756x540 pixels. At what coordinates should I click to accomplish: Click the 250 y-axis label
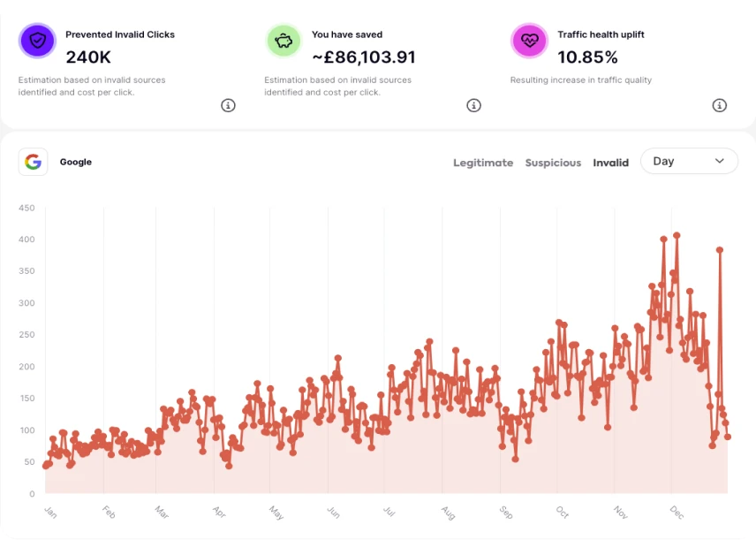26,334
